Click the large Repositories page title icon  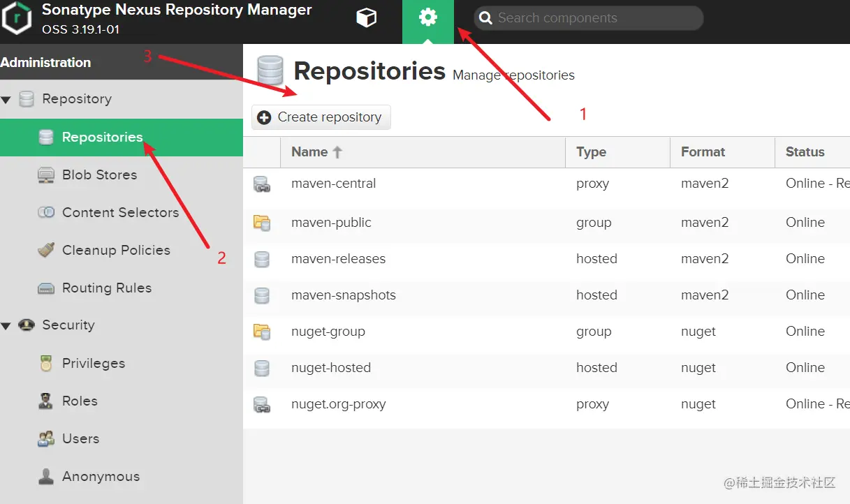(x=270, y=71)
